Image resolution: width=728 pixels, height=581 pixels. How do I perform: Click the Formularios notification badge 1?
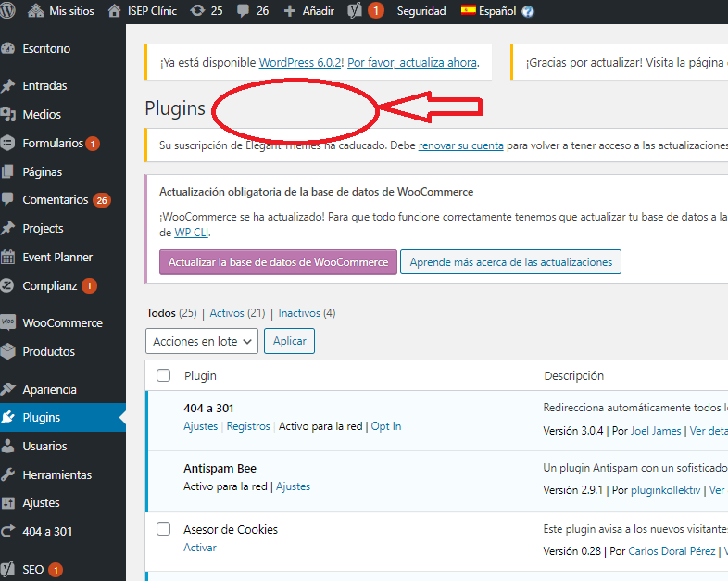[93, 144]
